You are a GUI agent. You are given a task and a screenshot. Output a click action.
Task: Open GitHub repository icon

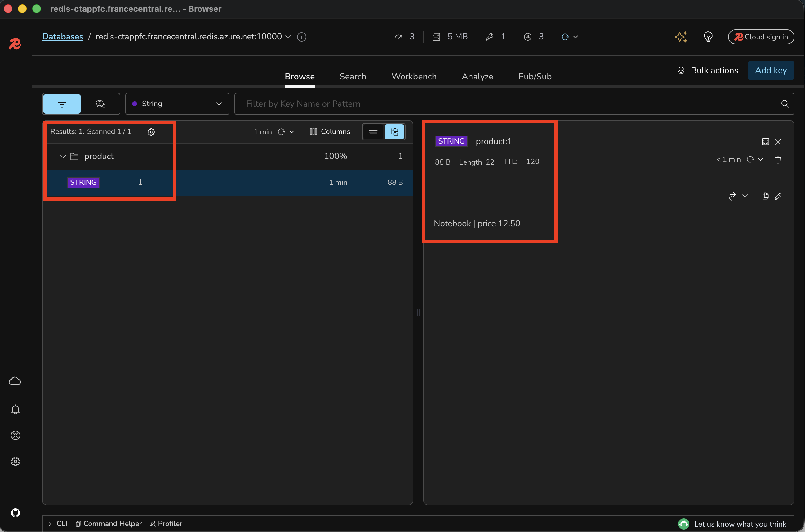[x=15, y=513]
